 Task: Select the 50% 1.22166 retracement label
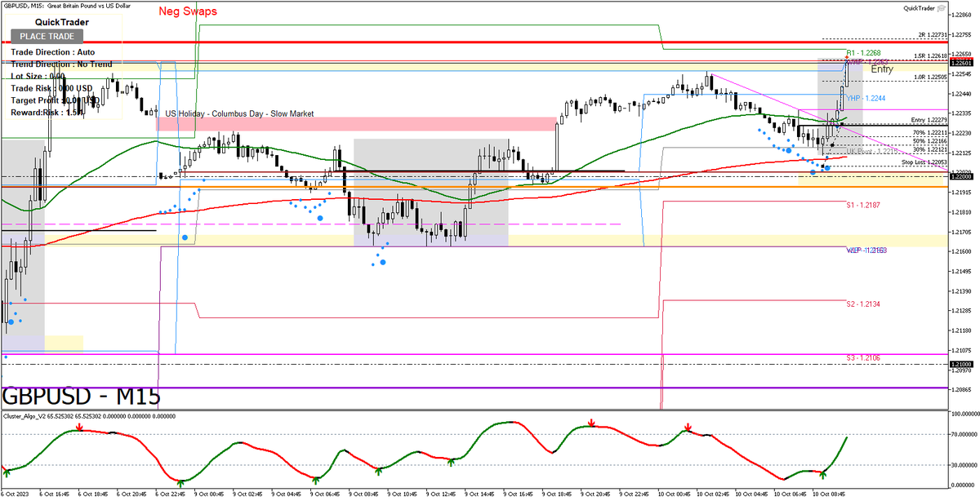coord(931,140)
